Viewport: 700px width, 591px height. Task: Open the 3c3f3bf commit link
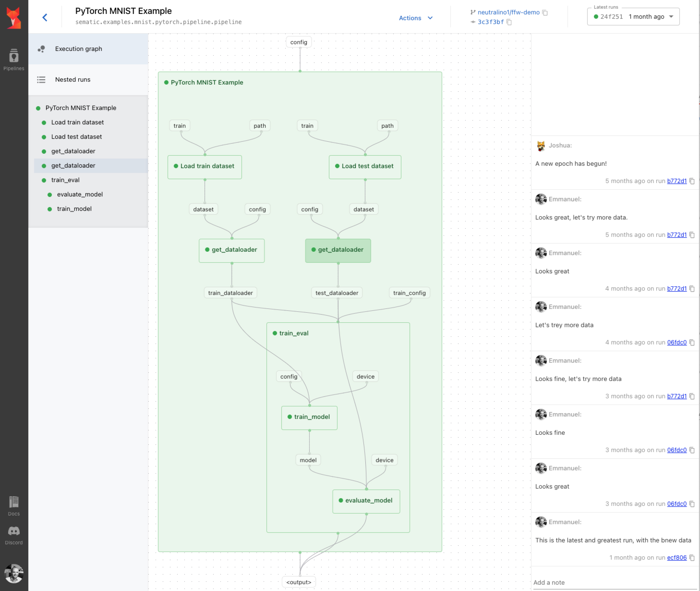coord(491,22)
